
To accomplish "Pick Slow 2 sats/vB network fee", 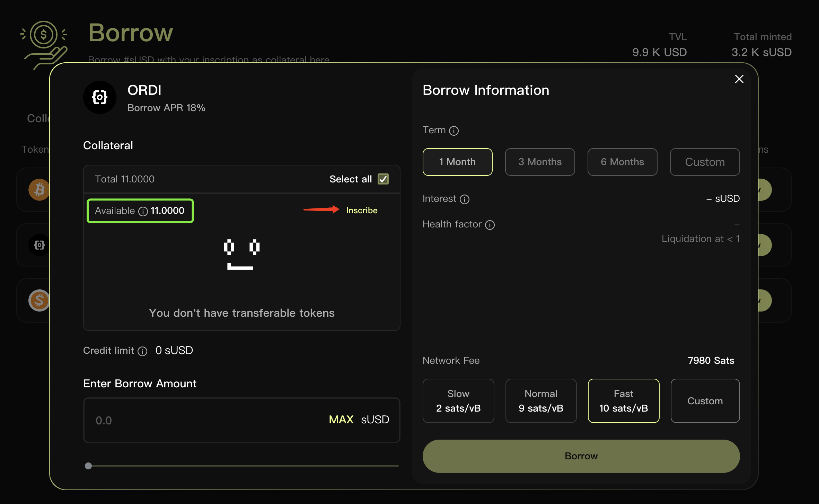I will (x=458, y=401).
